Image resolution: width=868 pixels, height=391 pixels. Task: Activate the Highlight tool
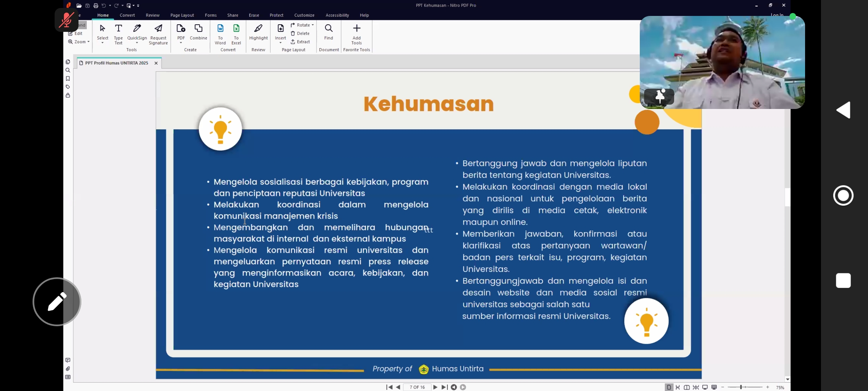(258, 32)
